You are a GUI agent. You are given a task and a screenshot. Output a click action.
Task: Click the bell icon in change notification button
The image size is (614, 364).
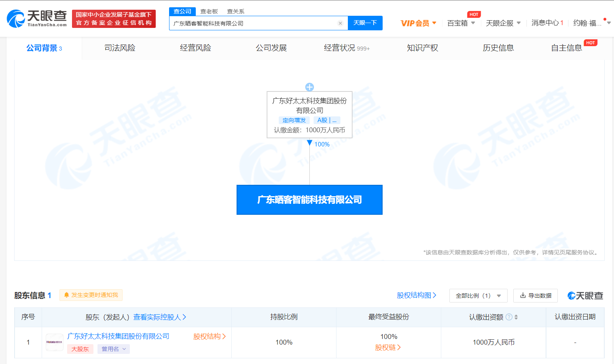67,295
